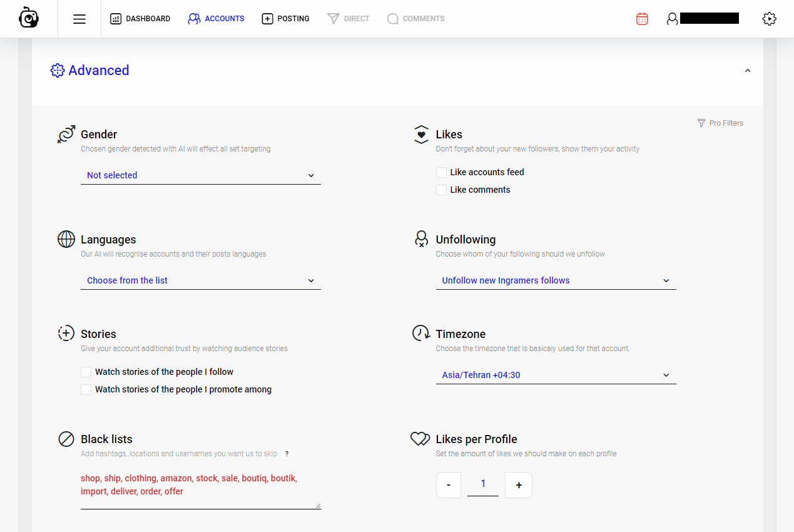Viewport: 794px width, 532px height.
Task: Open the Timezone dropdown
Action: tap(556, 375)
